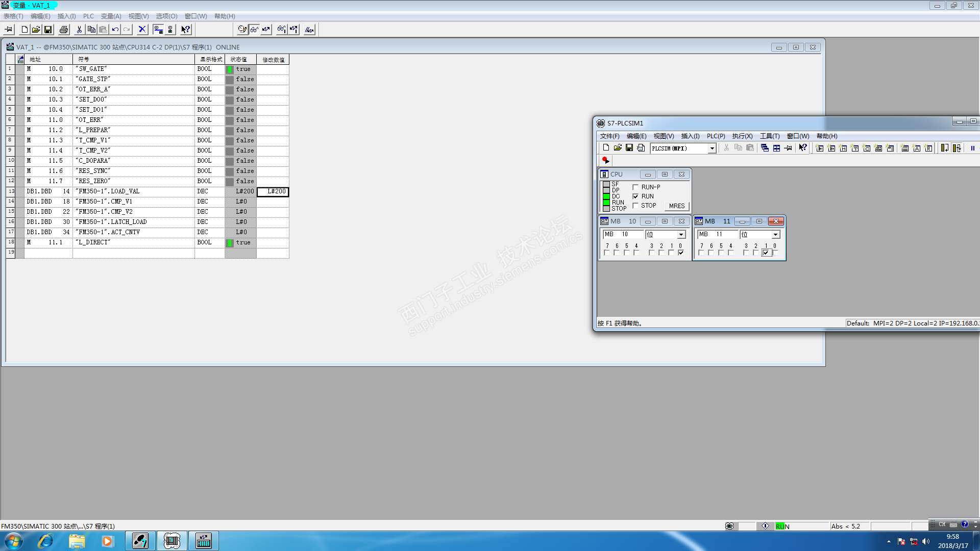Open the 执行(X) menu in PLCSIM

tap(742, 136)
